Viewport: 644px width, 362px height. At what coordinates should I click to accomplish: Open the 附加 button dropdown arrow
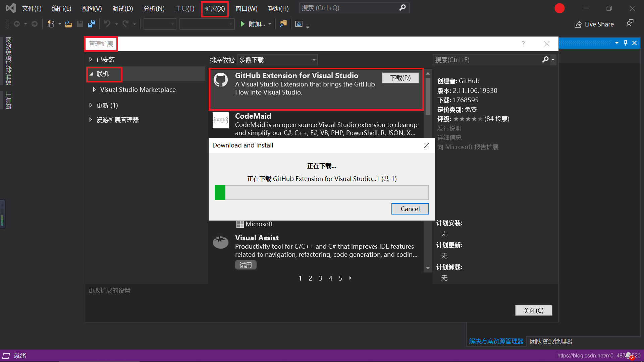click(x=270, y=24)
